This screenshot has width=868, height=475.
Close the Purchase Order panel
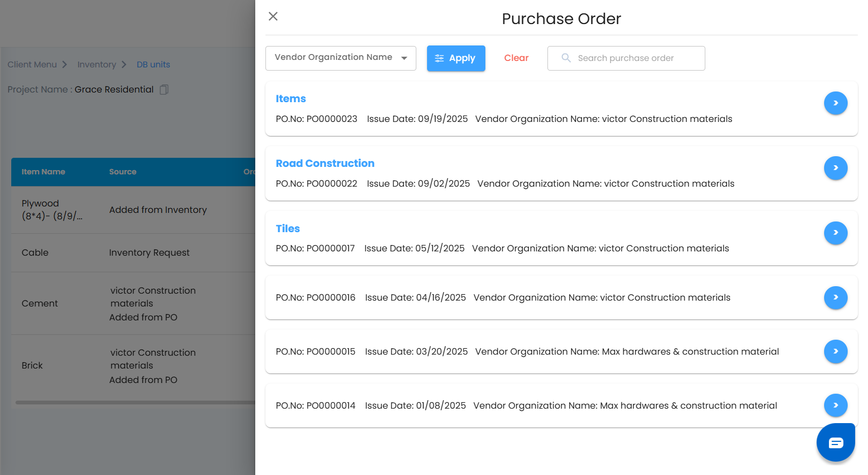tap(273, 17)
